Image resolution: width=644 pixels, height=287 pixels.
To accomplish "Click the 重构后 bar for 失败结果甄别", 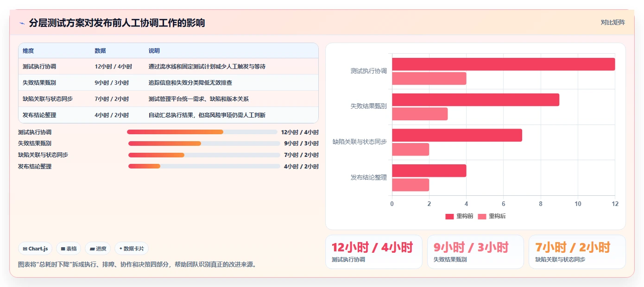I will pos(420,114).
